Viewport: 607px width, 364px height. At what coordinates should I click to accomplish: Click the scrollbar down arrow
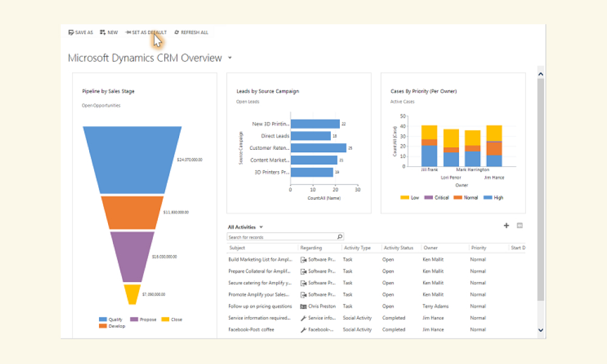[541, 330]
